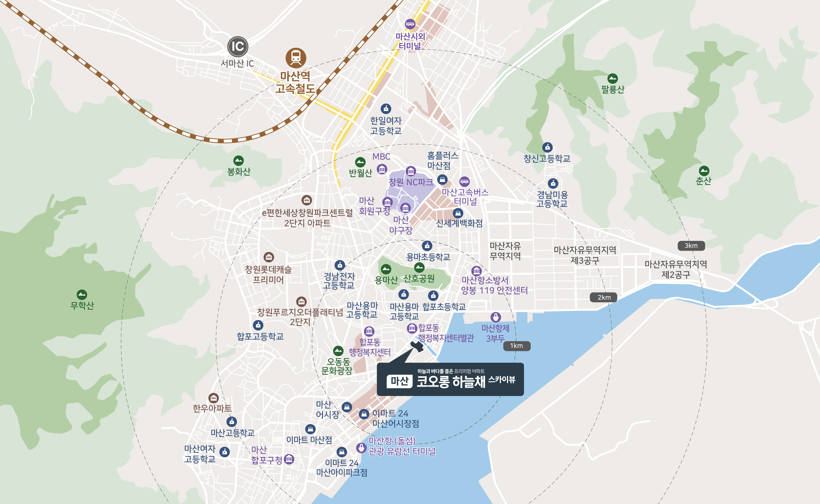Click the 마산 white badge in banner
The image size is (820, 504).
click(x=400, y=381)
